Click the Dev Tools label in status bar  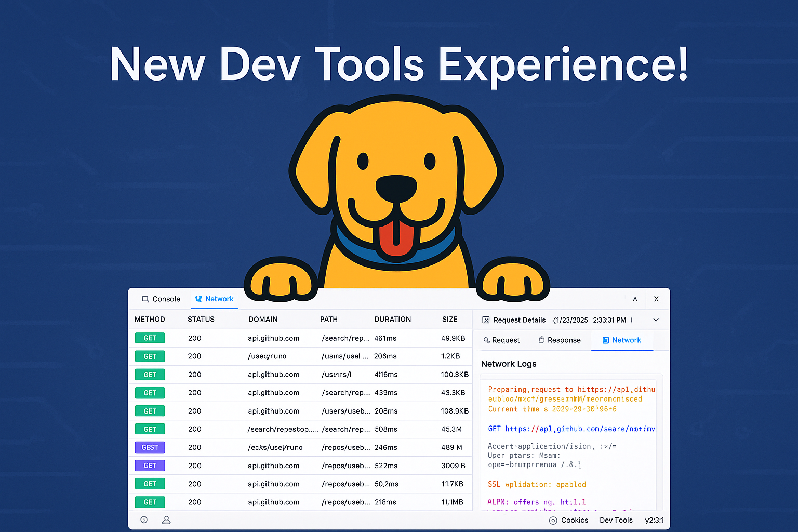616,520
